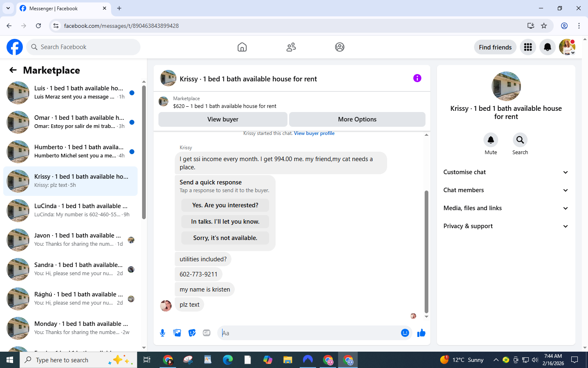Select the Messenger | Facebook tab

(x=63, y=8)
